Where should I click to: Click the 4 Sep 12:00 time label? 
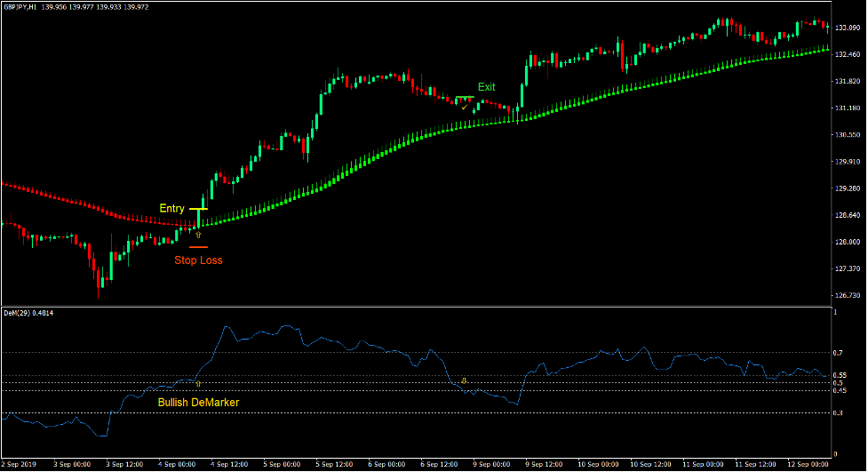pyautogui.click(x=229, y=464)
